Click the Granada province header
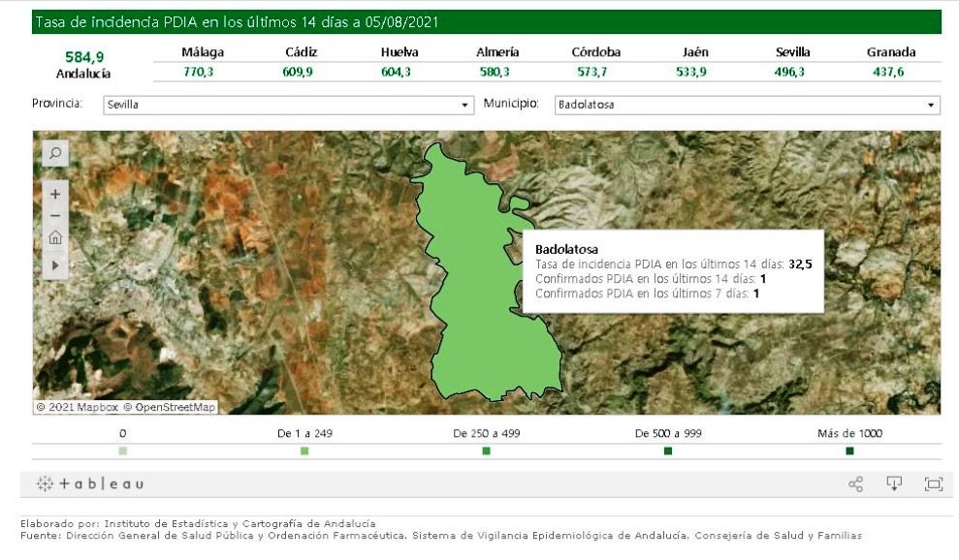Image resolution: width=959 pixels, height=560 pixels. [x=890, y=52]
